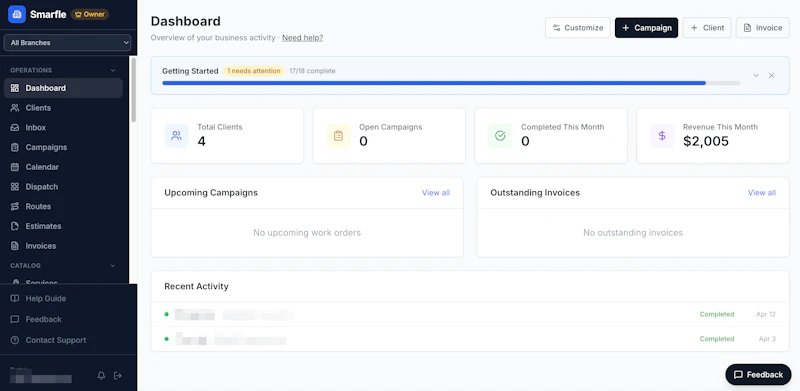Collapse the Catalog section chevron
Image resolution: width=800 pixels, height=391 pixels.
[113, 265]
